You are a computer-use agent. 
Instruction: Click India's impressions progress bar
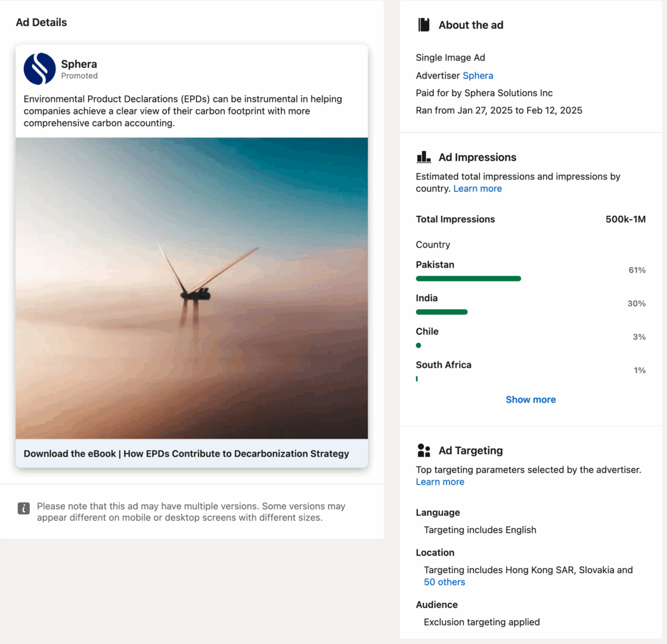click(x=441, y=312)
